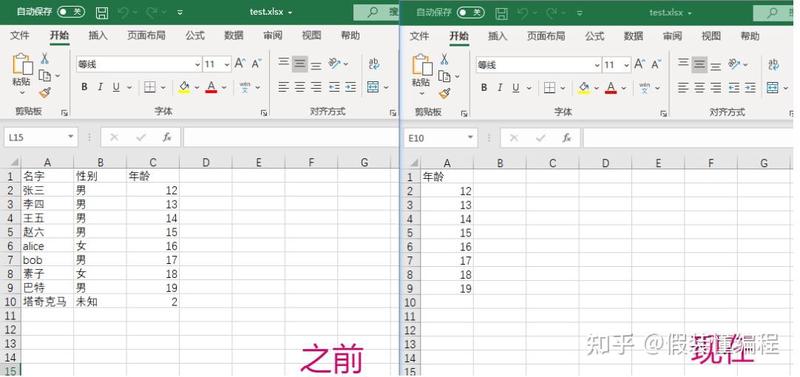Image resolution: width=800 pixels, height=377 pixels.
Task: Toggle Bold button in the L15 window
Action: [x=84, y=87]
